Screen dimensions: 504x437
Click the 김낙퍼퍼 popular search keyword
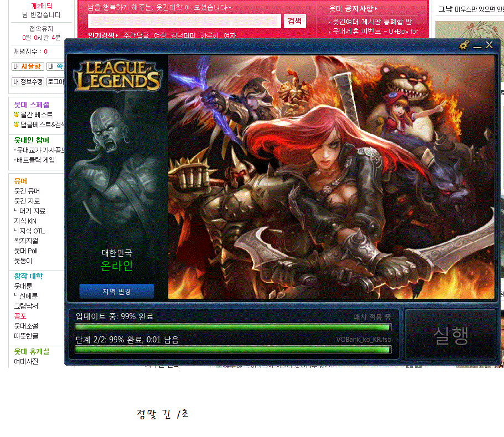183,35
